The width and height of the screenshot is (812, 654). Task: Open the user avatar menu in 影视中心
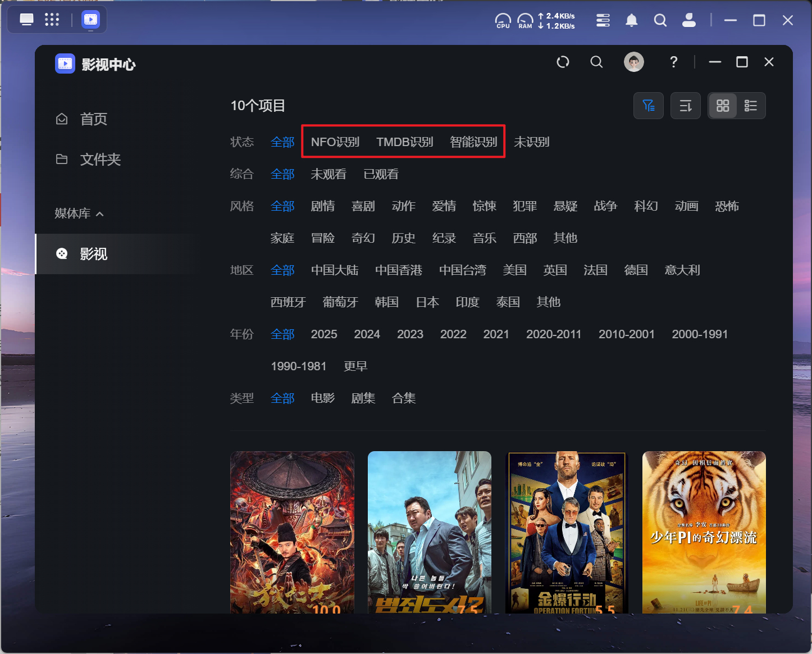[634, 62]
